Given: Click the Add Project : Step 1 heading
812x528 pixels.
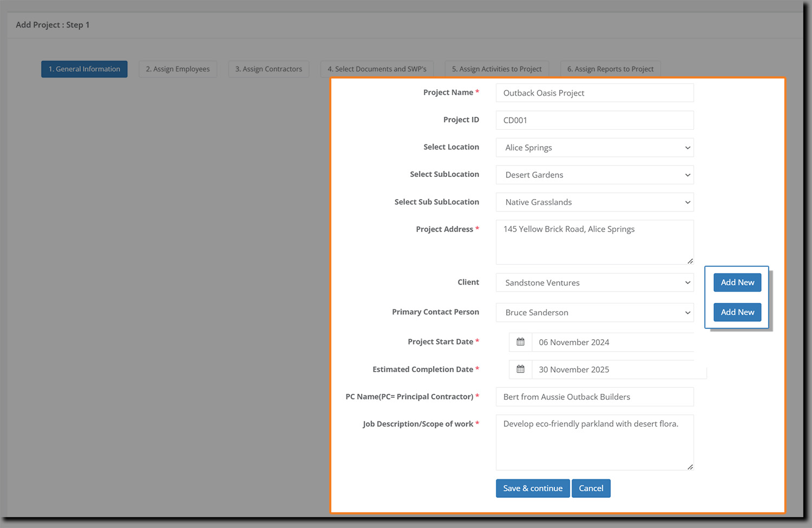Looking at the screenshot, I should [53, 25].
